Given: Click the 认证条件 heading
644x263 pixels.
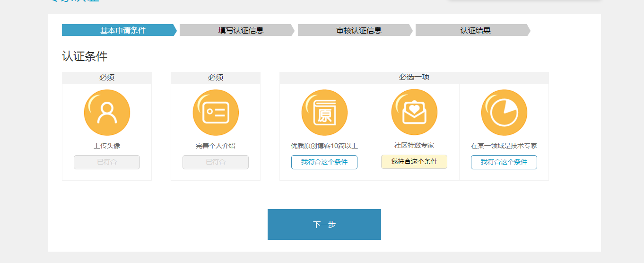Looking at the screenshot, I should pos(85,57).
